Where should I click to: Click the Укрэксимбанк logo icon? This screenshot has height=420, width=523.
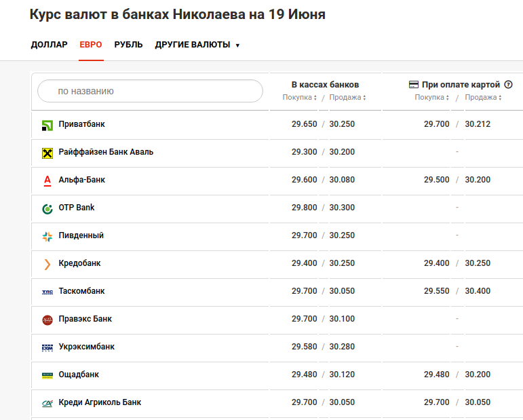pyautogui.click(x=47, y=348)
